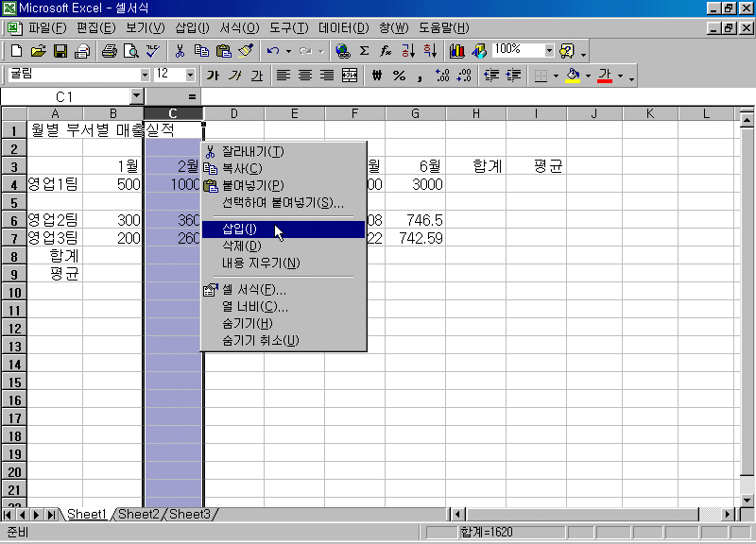Click the row 10 header

(x=14, y=293)
